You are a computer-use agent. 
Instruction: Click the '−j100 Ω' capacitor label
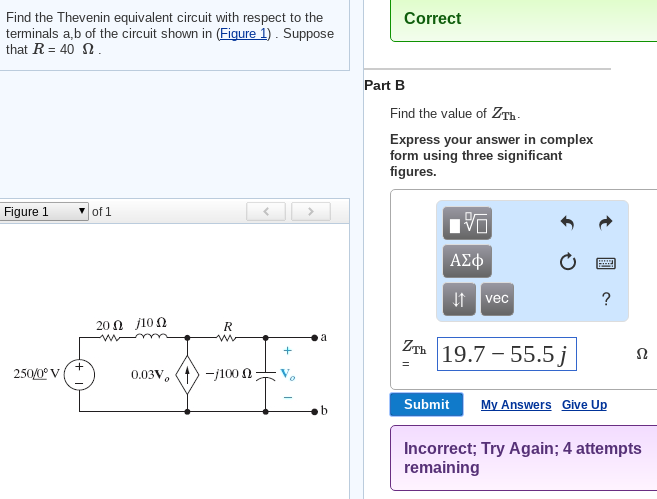point(229,374)
